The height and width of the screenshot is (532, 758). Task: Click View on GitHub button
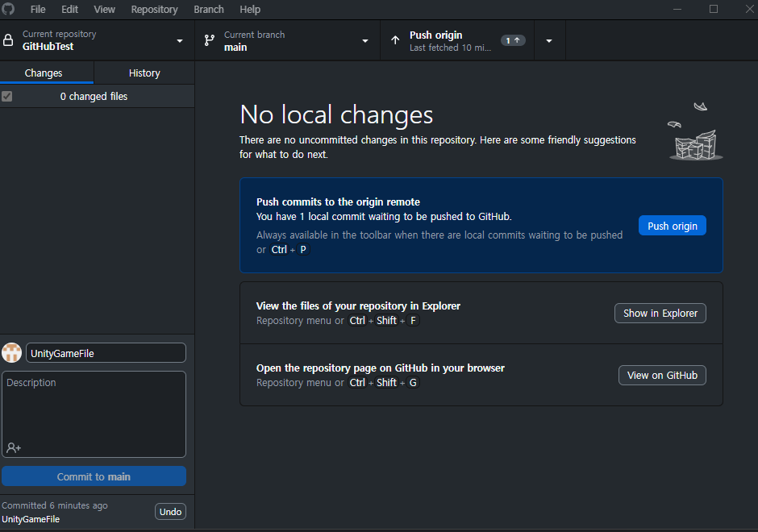click(662, 376)
